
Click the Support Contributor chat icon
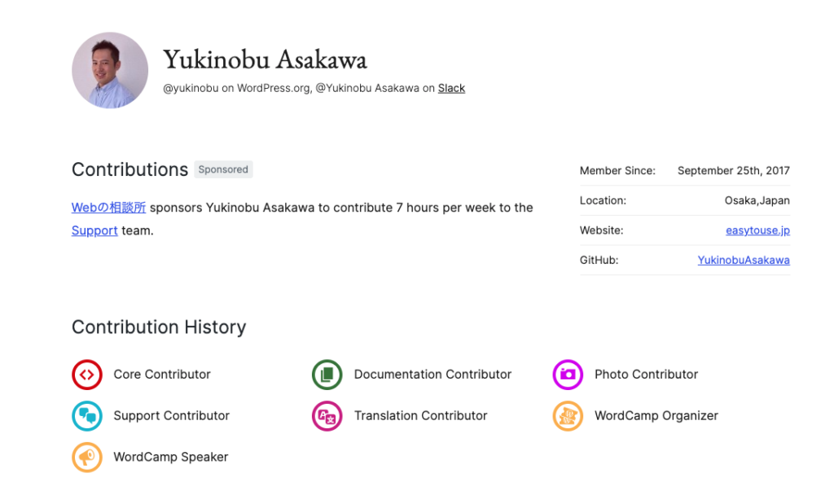pyautogui.click(x=87, y=416)
